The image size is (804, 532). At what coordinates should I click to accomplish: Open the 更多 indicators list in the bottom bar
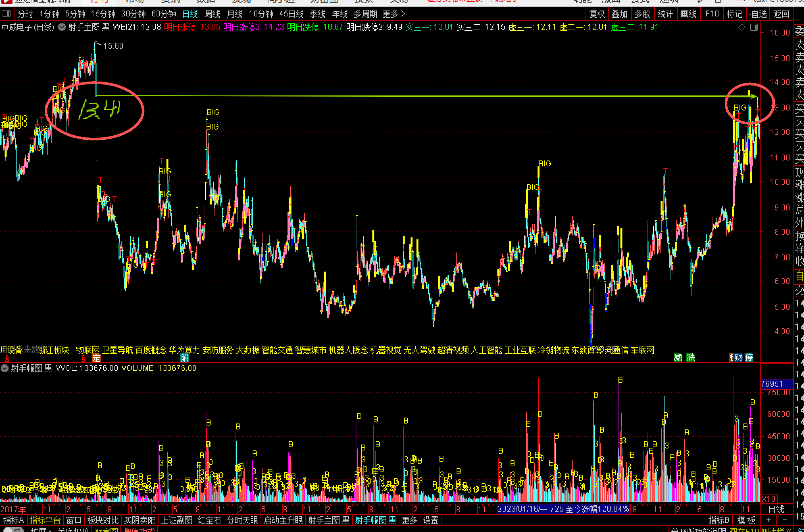click(x=409, y=520)
